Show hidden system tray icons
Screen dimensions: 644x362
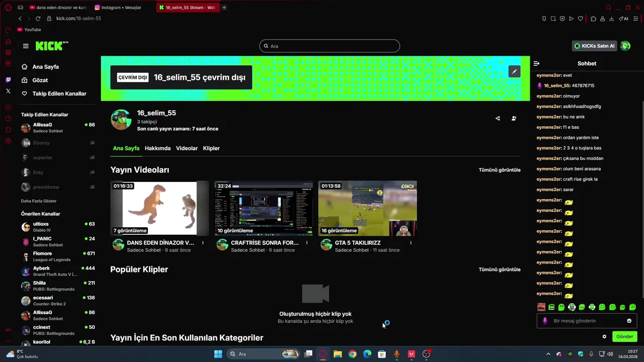pos(548,354)
